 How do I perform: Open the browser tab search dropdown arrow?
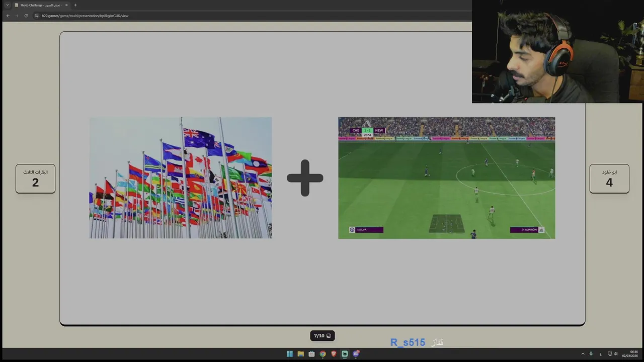(7, 5)
